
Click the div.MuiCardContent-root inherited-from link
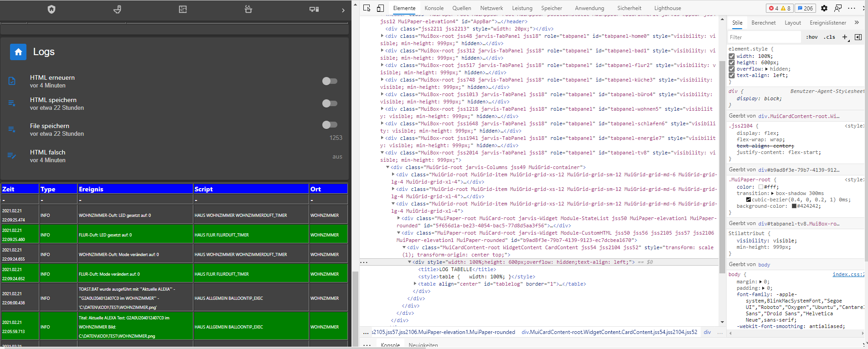(799, 116)
